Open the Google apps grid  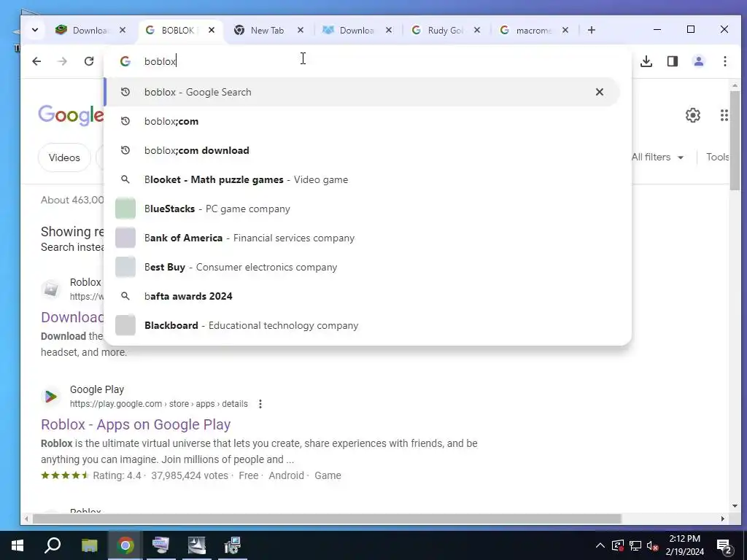click(x=724, y=115)
